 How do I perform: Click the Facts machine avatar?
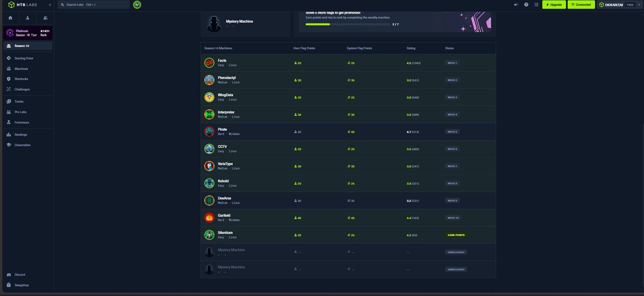click(209, 63)
